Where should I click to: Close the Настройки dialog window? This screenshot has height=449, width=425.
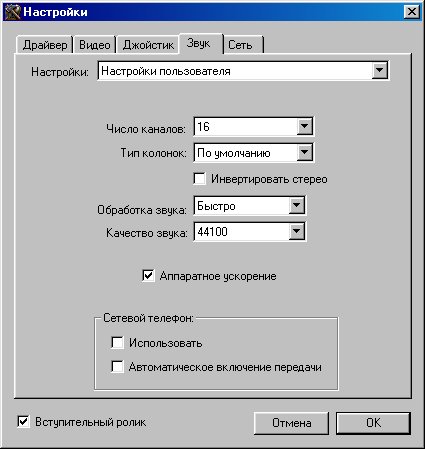tap(411, 12)
